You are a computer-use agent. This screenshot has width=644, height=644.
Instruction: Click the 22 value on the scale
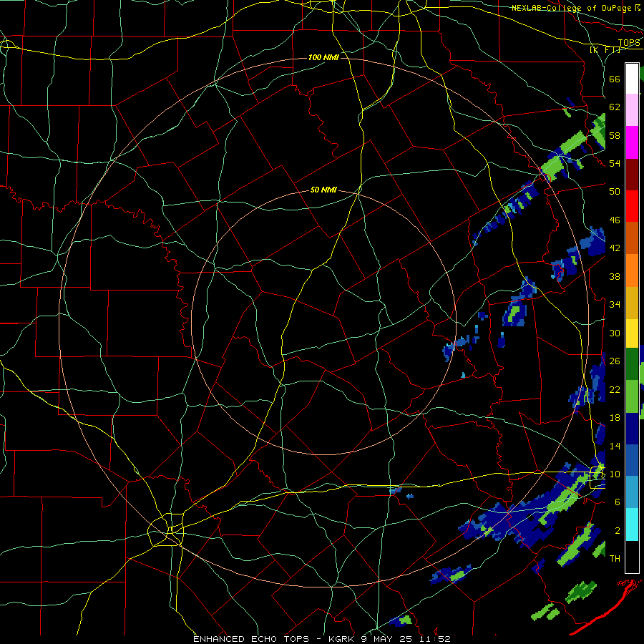coord(615,389)
